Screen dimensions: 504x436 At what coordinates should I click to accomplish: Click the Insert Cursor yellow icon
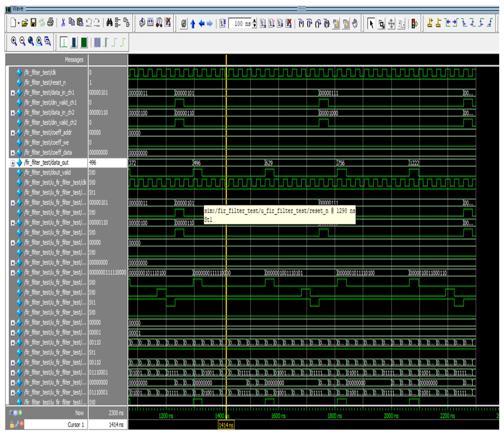(430, 23)
